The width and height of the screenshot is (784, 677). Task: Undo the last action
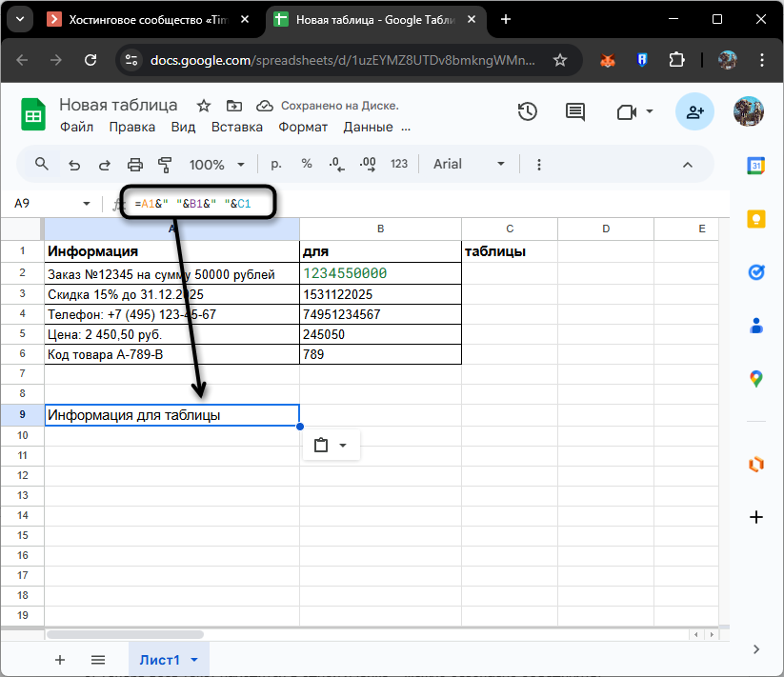pyautogui.click(x=74, y=165)
